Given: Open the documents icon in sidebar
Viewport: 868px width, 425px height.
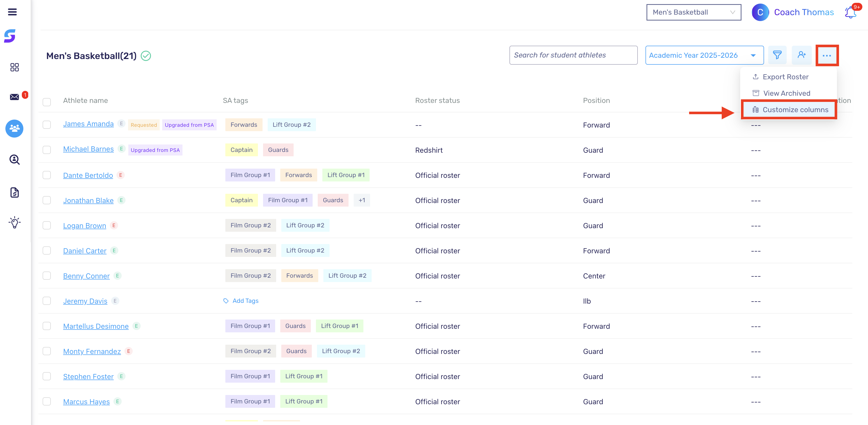Looking at the screenshot, I should [x=14, y=192].
